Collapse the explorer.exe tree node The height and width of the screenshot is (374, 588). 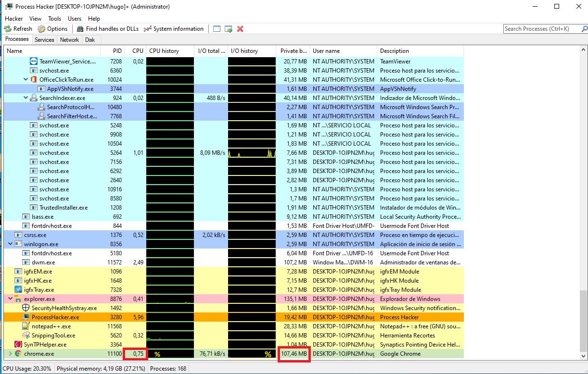10,299
